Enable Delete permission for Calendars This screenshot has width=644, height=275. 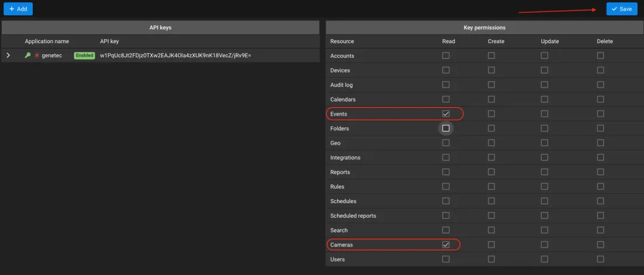(601, 99)
